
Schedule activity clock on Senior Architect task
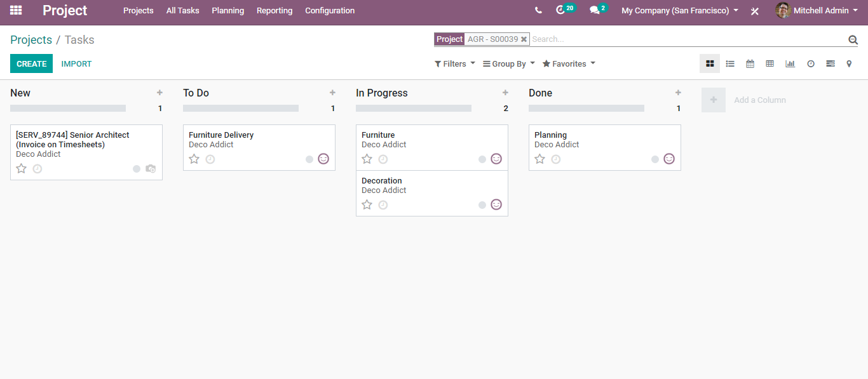point(37,169)
